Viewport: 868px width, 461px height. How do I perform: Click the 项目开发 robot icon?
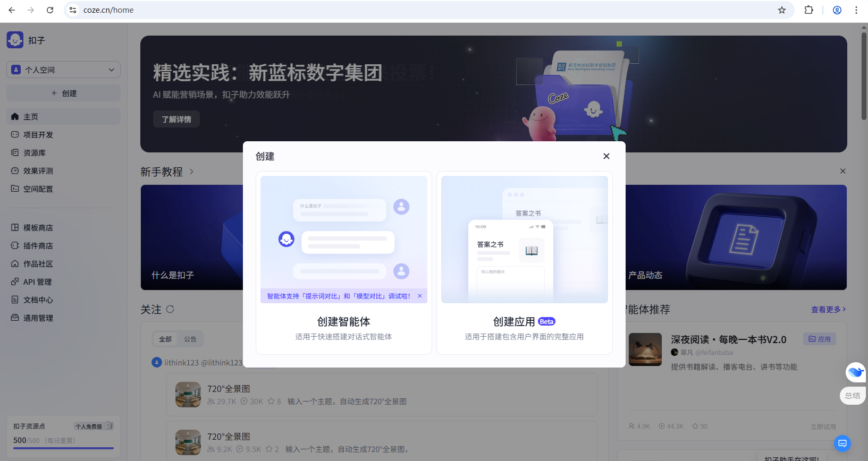point(15,134)
